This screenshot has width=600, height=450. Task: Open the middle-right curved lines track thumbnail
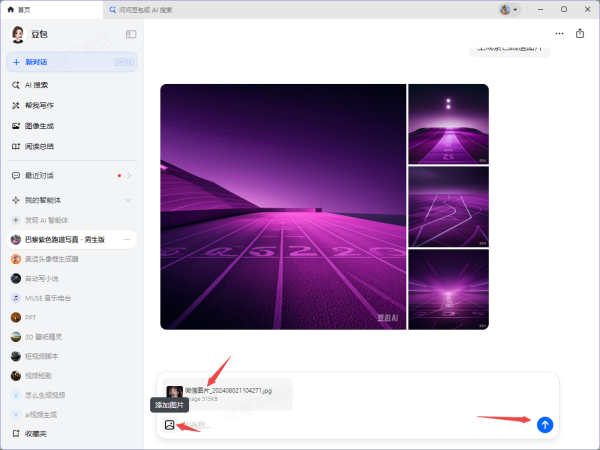click(x=448, y=207)
